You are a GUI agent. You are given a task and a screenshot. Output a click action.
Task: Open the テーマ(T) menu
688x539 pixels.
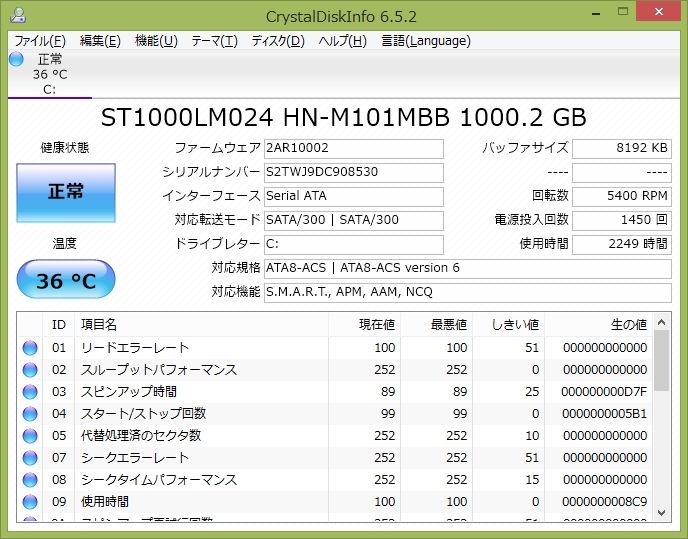pyautogui.click(x=214, y=41)
